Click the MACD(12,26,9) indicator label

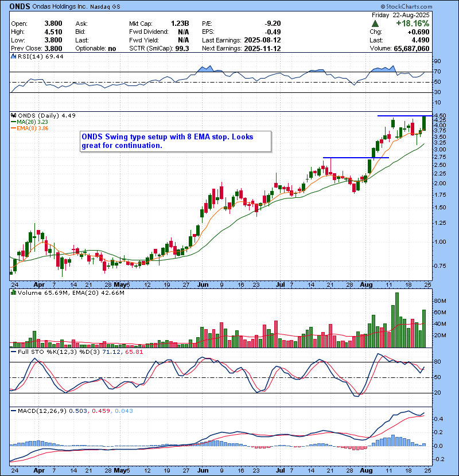point(42,411)
